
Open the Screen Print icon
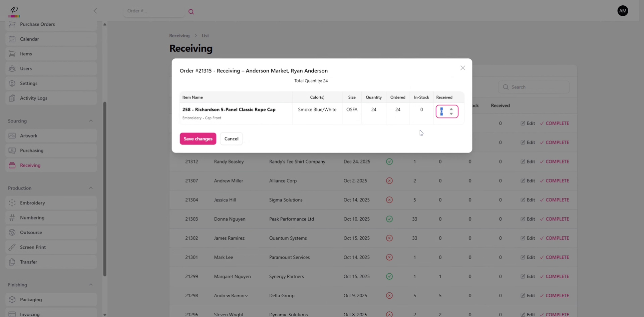(12, 247)
